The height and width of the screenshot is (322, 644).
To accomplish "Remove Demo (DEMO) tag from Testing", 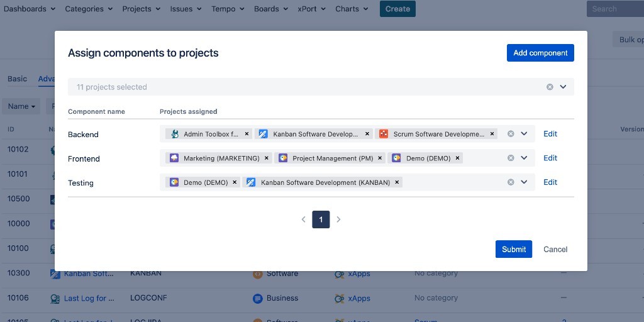I will click(235, 182).
